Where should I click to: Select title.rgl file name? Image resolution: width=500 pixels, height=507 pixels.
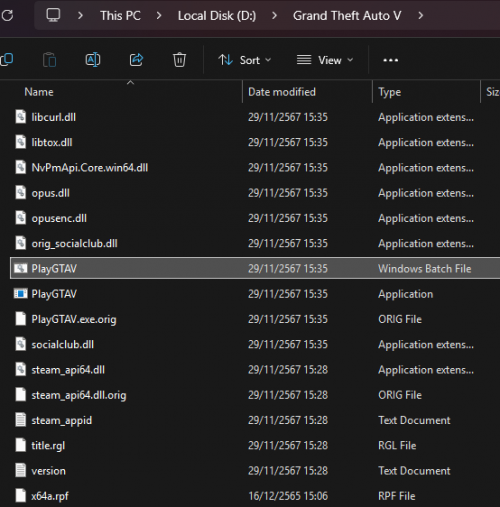[x=48, y=446]
